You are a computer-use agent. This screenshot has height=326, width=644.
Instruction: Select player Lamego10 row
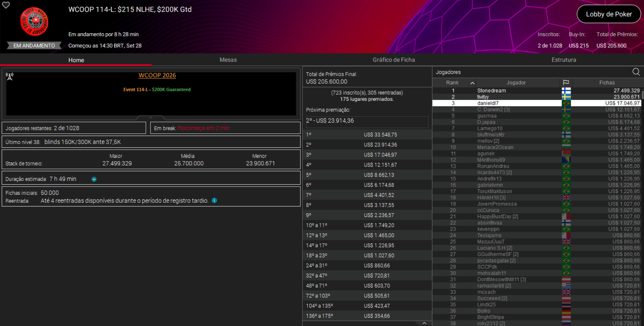click(536, 128)
